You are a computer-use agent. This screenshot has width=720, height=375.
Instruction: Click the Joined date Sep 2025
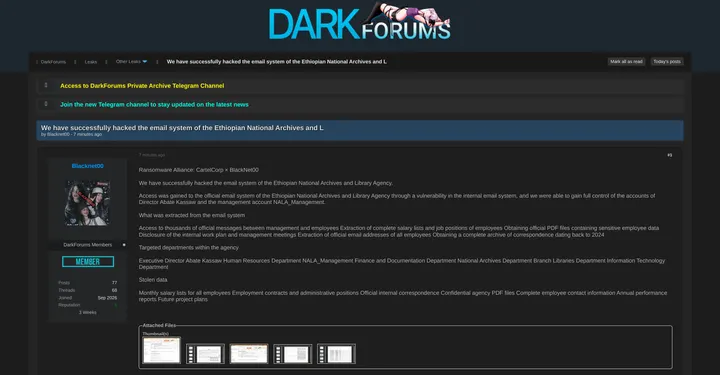107,298
